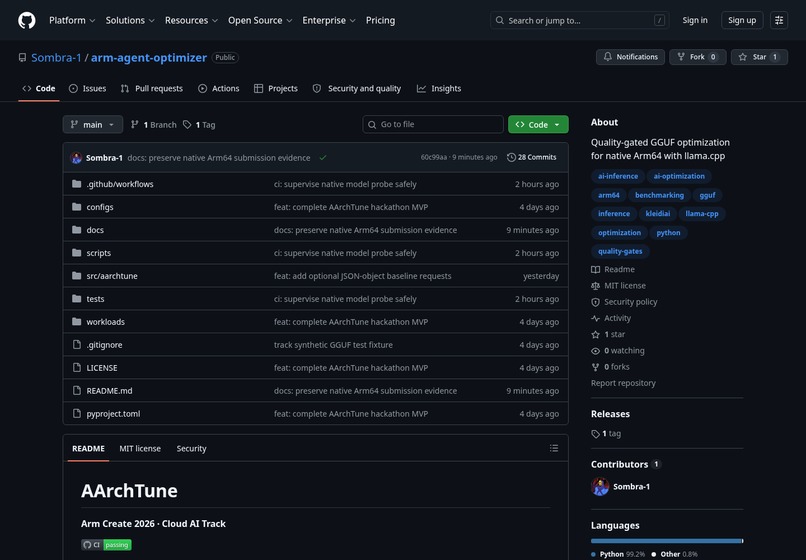This screenshot has width=806, height=560.
Task: Open the 0 forks link
Action: [610, 367]
